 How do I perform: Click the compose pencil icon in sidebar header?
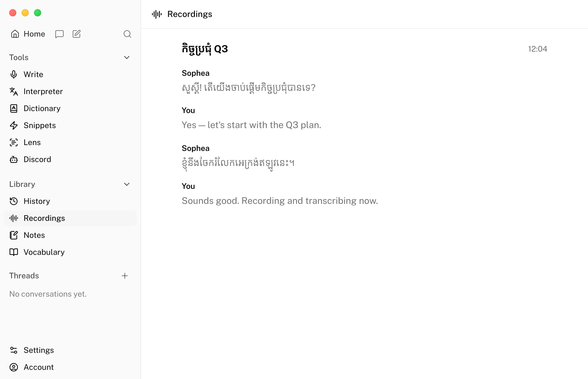(76, 34)
